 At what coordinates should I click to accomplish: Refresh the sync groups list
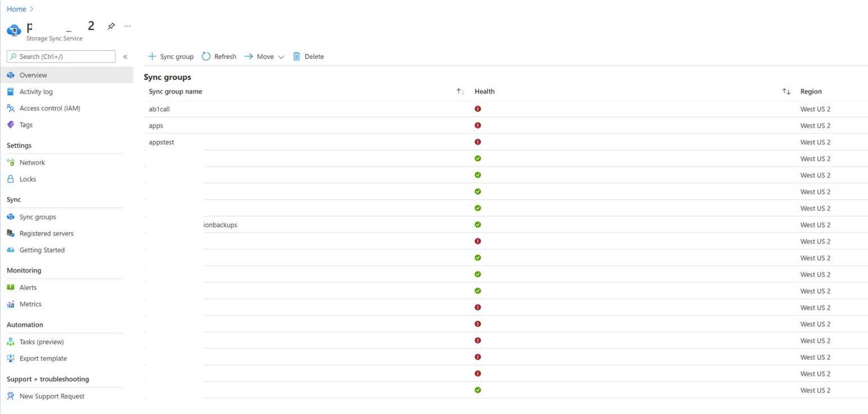[219, 56]
